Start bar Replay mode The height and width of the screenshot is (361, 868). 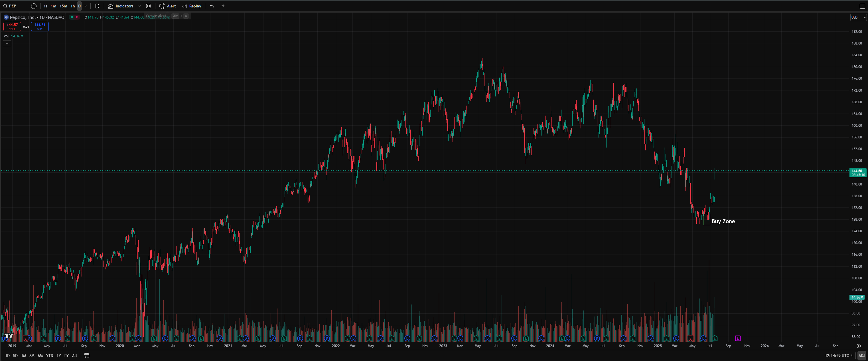coord(192,6)
